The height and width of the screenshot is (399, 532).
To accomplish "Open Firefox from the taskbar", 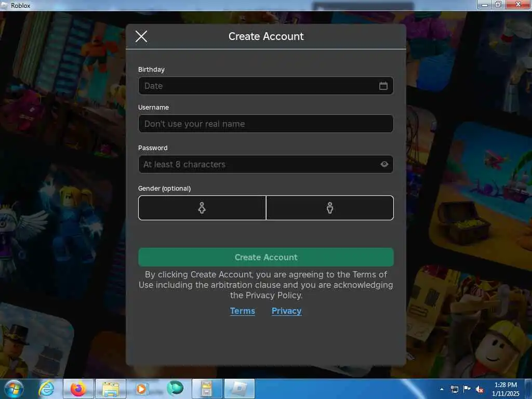I will 78,389.
